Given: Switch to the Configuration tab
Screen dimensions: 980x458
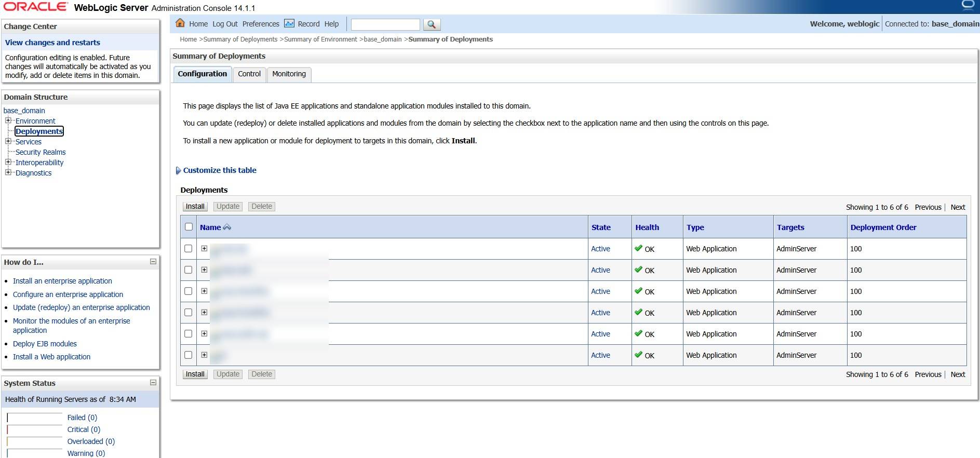Looking at the screenshot, I should pyautogui.click(x=202, y=74).
